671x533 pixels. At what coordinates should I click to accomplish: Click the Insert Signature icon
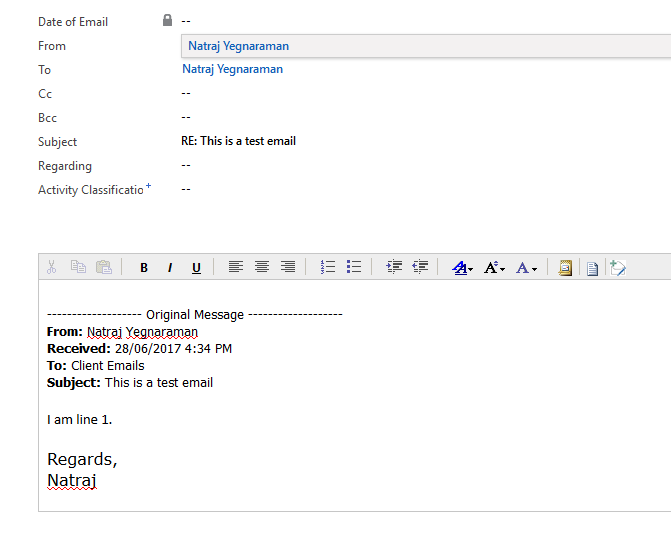pos(618,268)
